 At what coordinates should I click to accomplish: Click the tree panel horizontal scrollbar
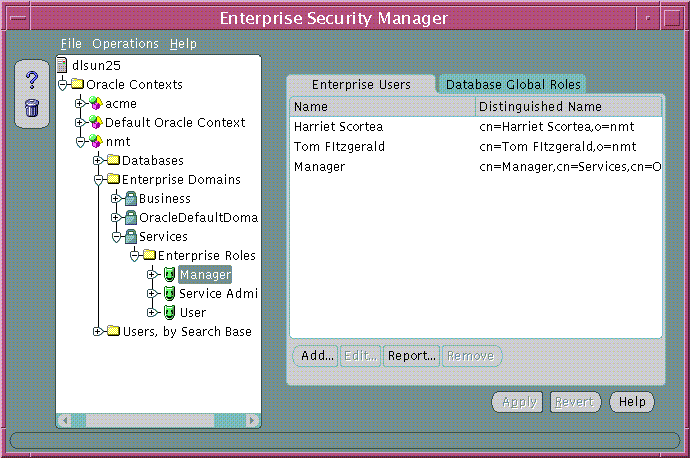(158, 421)
